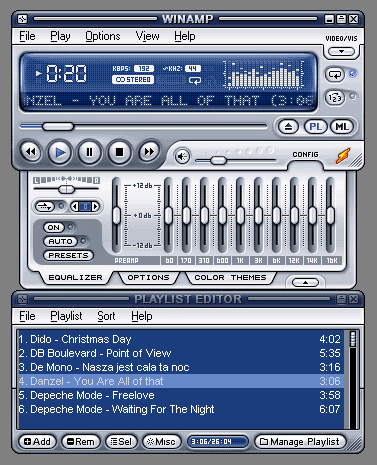This screenshot has width=377, height=465.
Task: Click the 1K band equalizer slider
Action: pyautogui.click(x=240, y=216)
